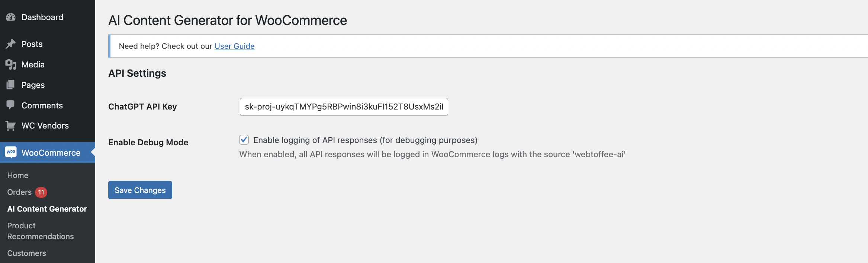
Task: Go to the Orders submenu
Action: click(19, 192)
